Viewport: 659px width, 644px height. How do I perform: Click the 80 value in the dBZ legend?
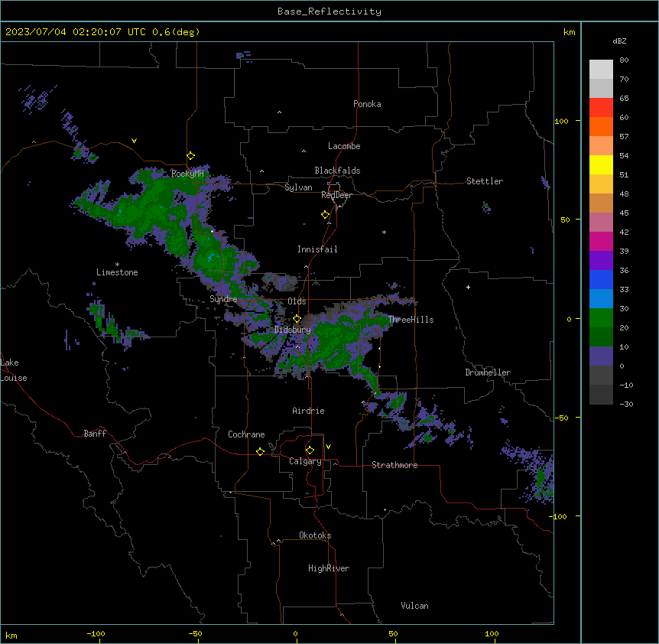[624, 60]
